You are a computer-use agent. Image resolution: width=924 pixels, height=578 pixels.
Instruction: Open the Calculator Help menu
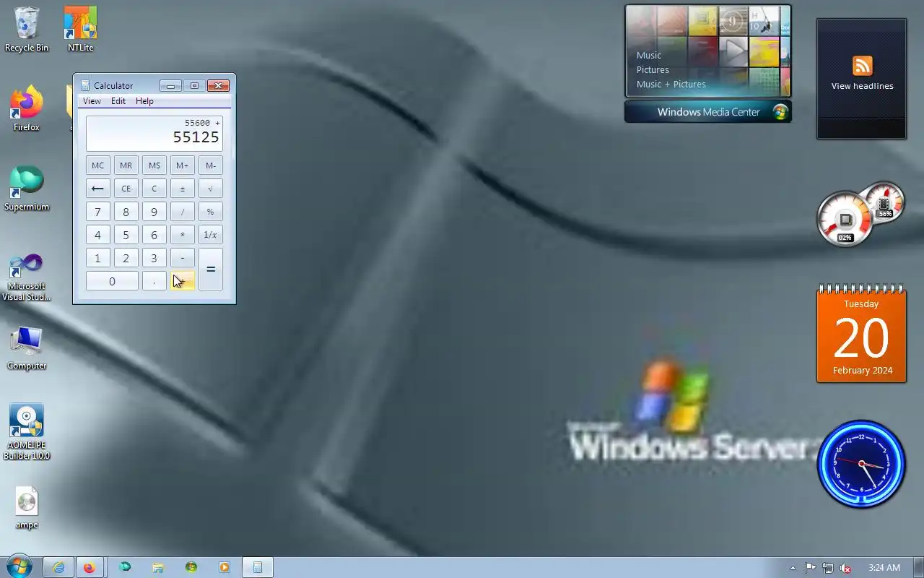[144, 101]
